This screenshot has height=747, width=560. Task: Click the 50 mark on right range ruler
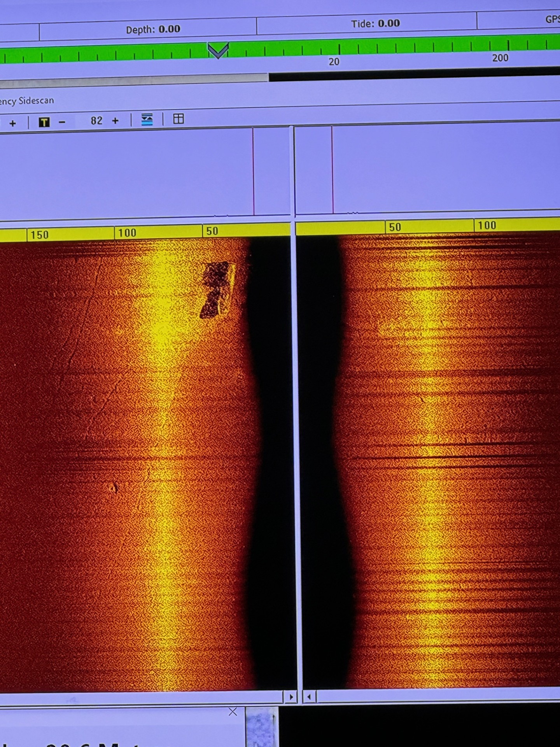(395, 227)
